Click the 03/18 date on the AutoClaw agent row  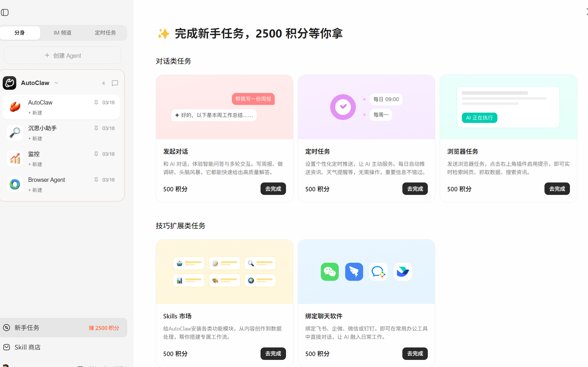108,102
